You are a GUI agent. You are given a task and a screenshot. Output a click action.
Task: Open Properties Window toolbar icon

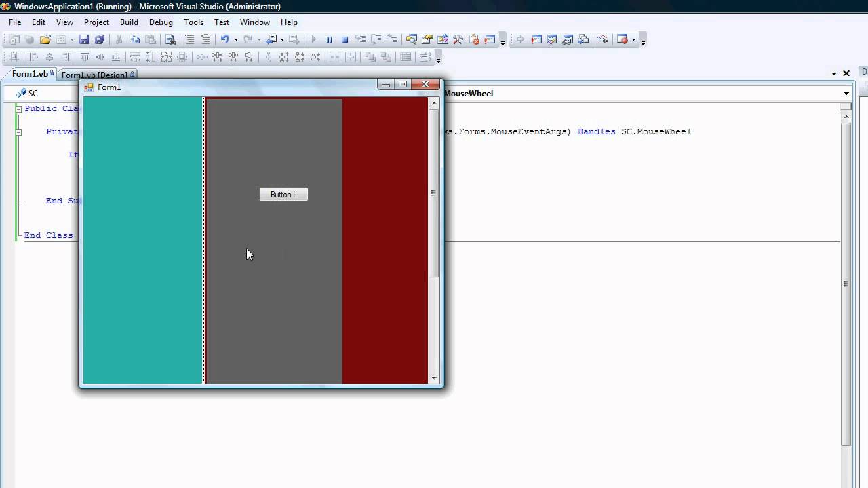point(427,40)
